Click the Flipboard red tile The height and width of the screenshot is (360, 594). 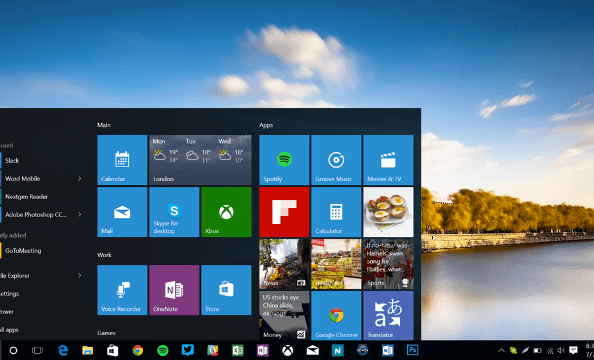click(x=284, y=212)
